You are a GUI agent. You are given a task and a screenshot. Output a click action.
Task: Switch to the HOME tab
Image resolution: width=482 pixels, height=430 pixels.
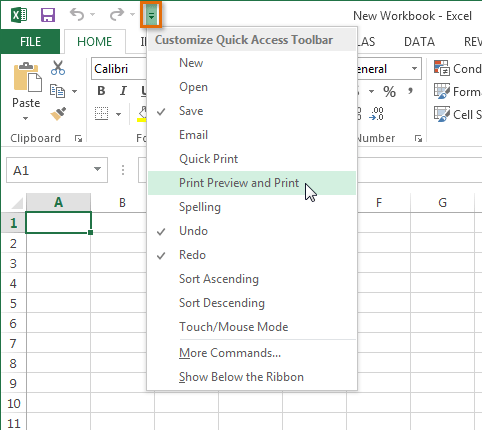click(95, 42)
